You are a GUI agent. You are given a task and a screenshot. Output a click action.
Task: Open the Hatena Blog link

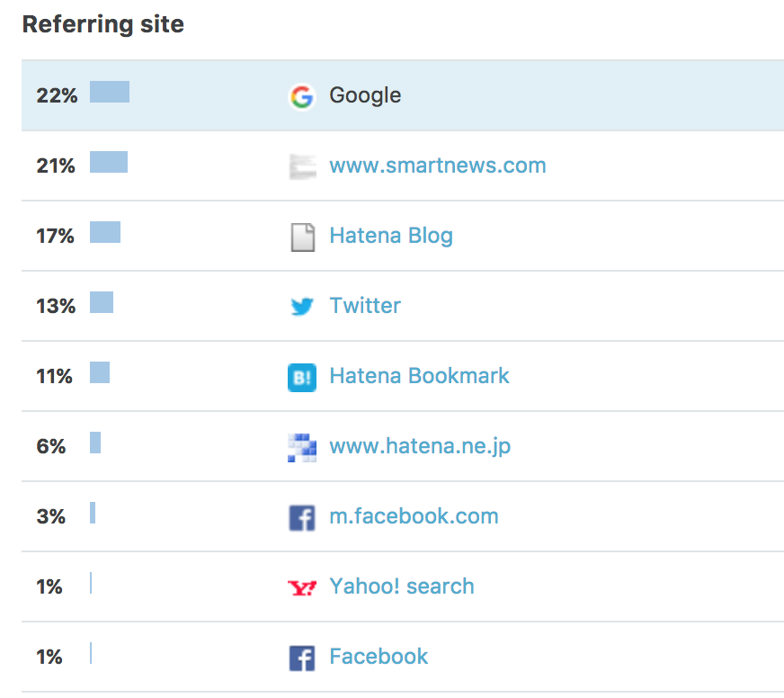pyautogui.click(x=391, y=237)
